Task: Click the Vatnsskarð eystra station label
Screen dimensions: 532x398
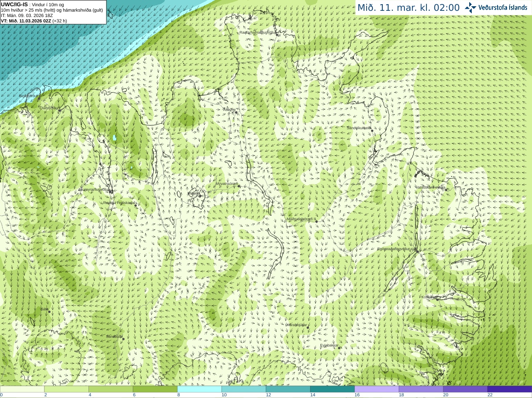Action: pyautogui.click(x=431, y=187)
